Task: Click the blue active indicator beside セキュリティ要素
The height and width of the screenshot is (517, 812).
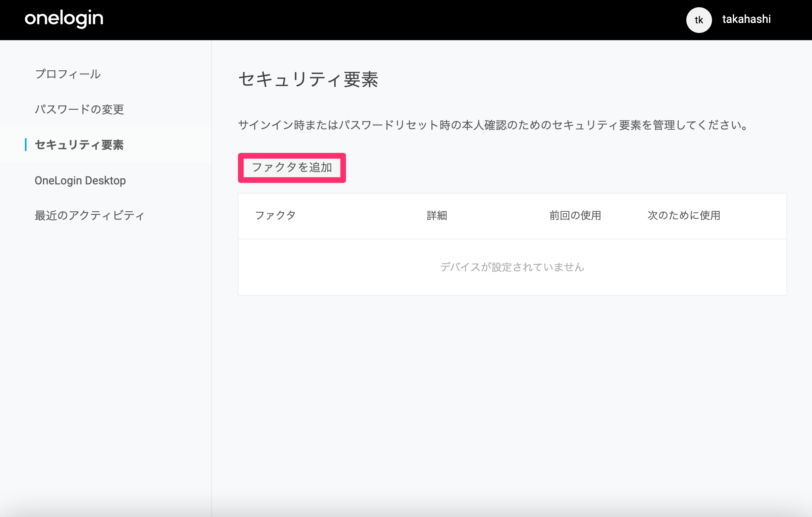Action: pos(26,145)
